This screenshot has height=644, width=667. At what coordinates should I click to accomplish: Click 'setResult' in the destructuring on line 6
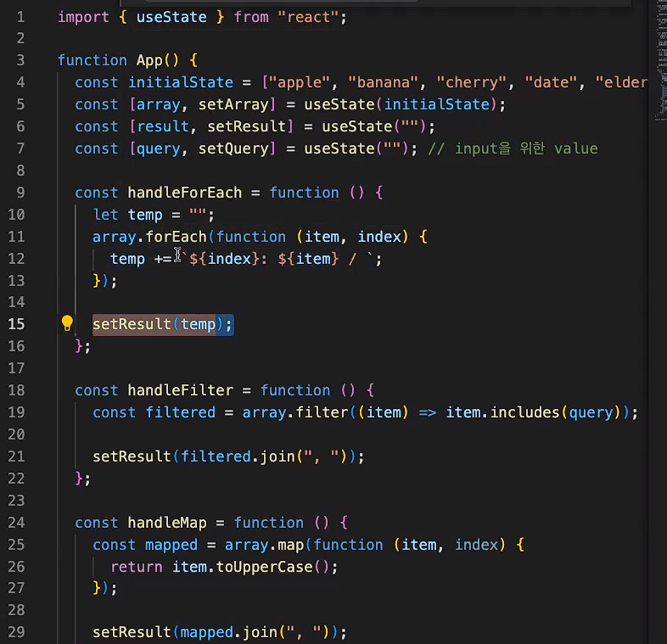pos(247,126)
